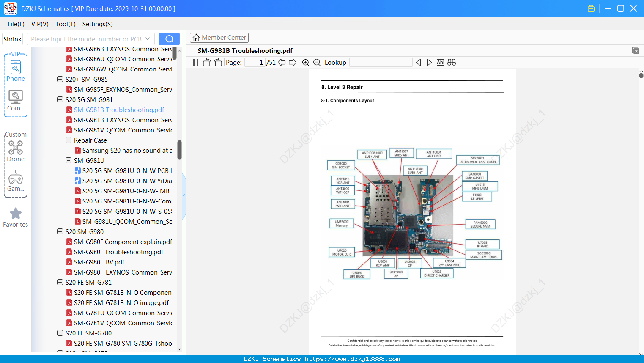Viewport: 644px width, 363px height.
Task: Select the Game console category icon
Action: pyautogui.click(x=16, y=181)
